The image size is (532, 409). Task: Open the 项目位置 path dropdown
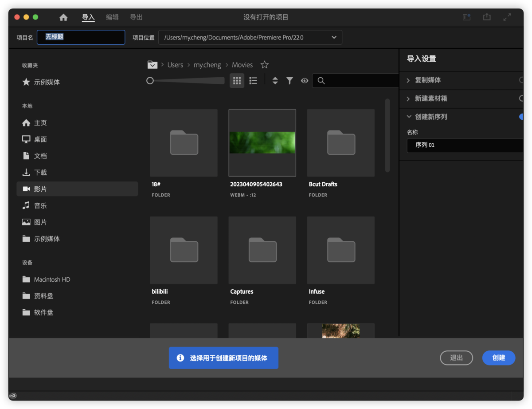coord(334,37)
